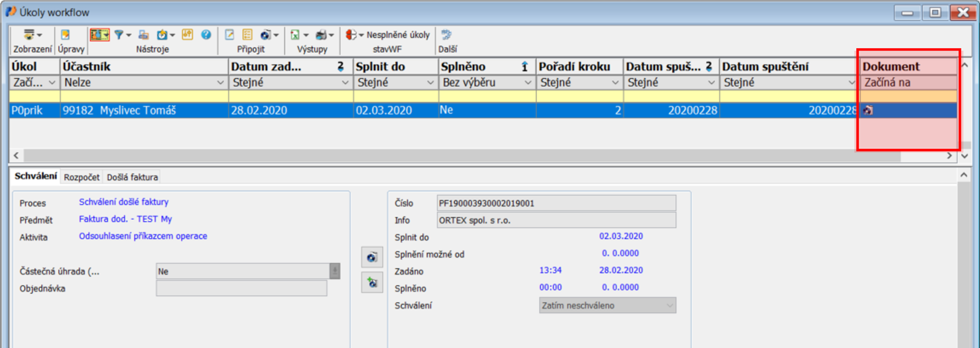Switch to the Došlá faktura tab
The image size is (980, 348).
[132, 178]
